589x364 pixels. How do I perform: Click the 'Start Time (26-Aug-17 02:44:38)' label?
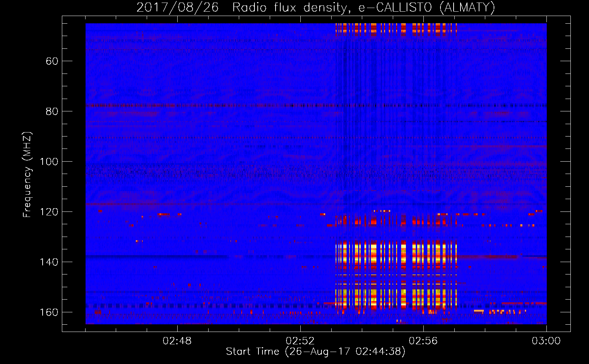point(316,352)
